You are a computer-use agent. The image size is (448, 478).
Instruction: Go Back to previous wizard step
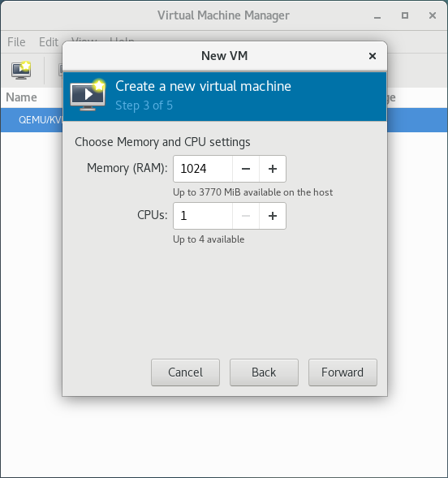point(264,372)
